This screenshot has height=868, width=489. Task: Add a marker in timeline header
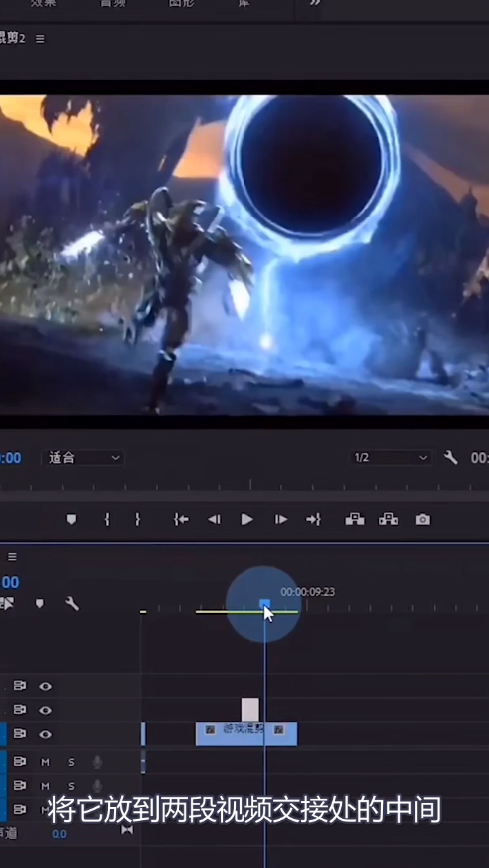pos(39,603)
